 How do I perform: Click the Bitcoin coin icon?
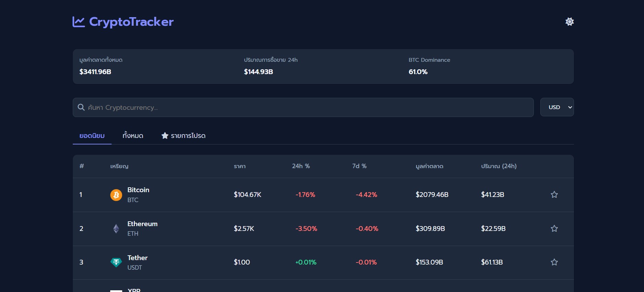pos(116,195)
